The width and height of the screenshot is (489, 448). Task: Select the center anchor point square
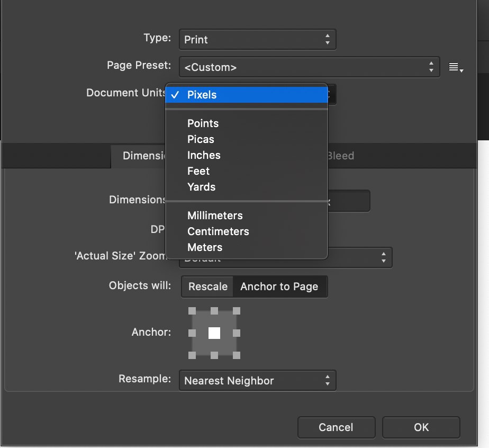click(x=214, y=333)
